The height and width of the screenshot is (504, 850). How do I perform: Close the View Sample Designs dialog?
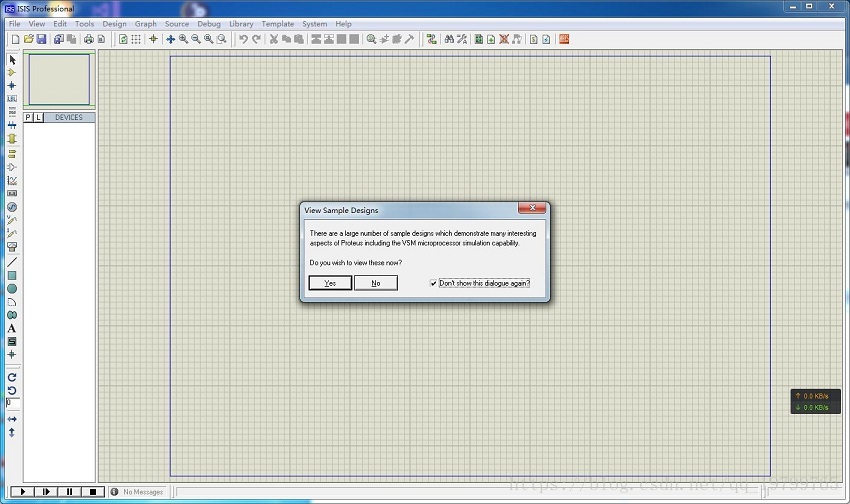(x=532, y=208)
